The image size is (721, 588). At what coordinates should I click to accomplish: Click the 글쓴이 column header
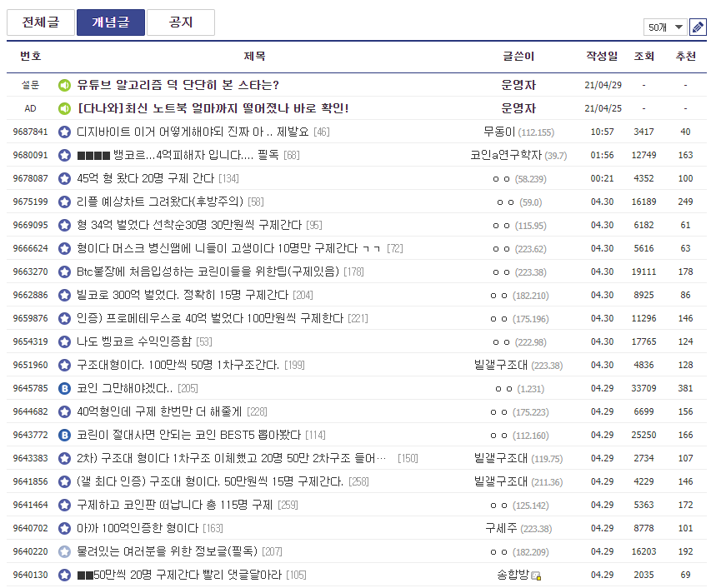[x=518, y=57]
